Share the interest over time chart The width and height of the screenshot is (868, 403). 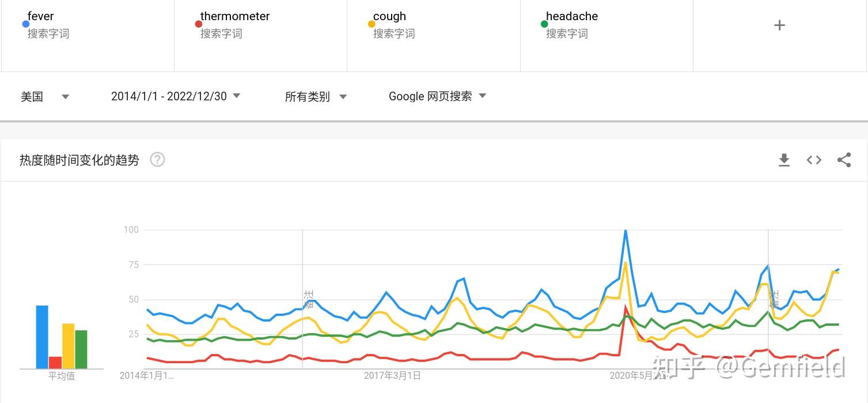pos(844,160)
